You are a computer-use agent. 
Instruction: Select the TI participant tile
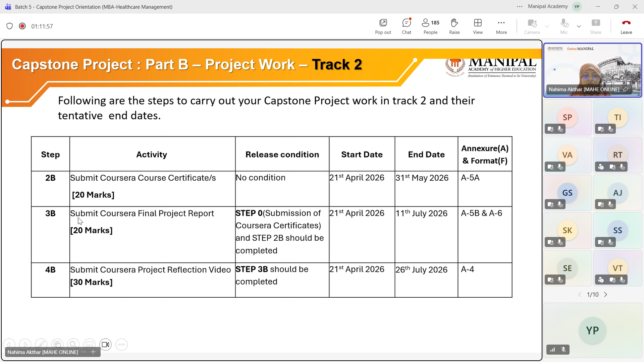tap(618, 117)
